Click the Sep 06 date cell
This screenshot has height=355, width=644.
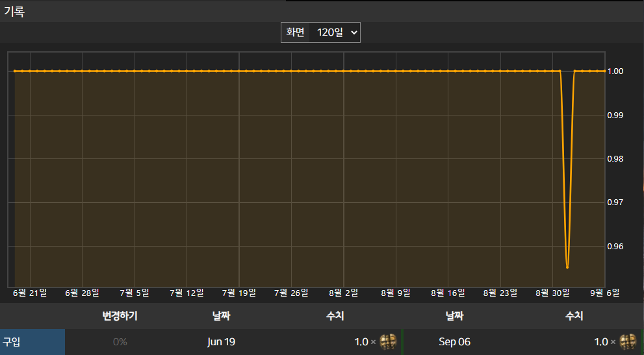point(454,342)
